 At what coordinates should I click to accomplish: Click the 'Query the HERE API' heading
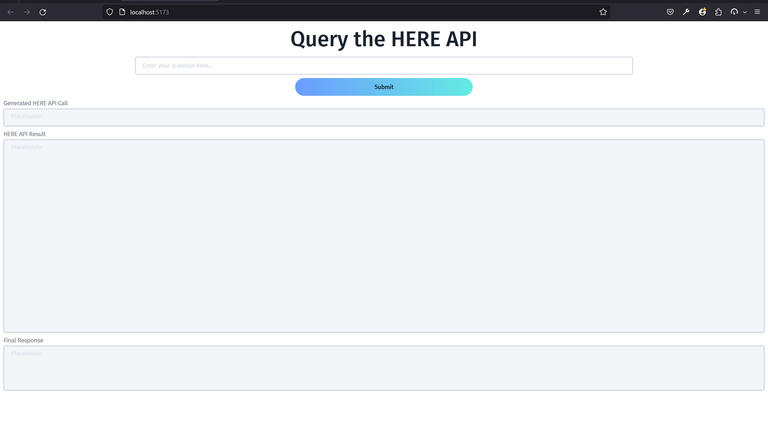pyautogui.click(x=384, y=39)
